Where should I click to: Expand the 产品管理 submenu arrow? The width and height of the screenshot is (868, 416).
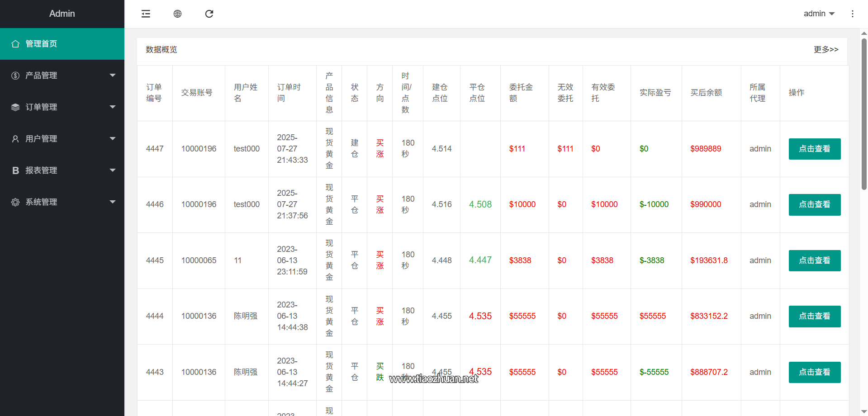113,76
